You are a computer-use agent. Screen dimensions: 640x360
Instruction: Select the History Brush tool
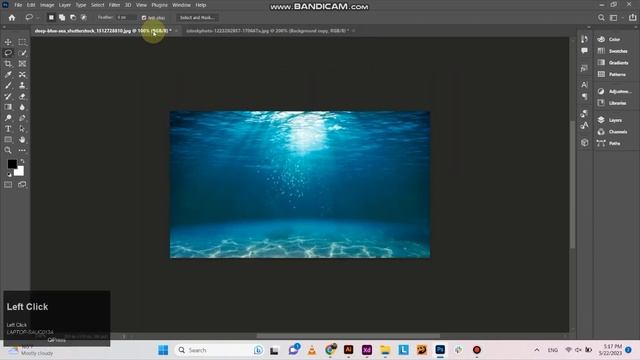pyautogui.click(x=8, y=96)
